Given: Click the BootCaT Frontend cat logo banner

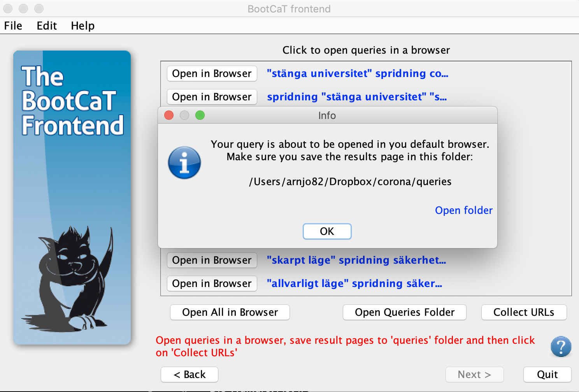Looking at the screenshot, I should (72, 198).
